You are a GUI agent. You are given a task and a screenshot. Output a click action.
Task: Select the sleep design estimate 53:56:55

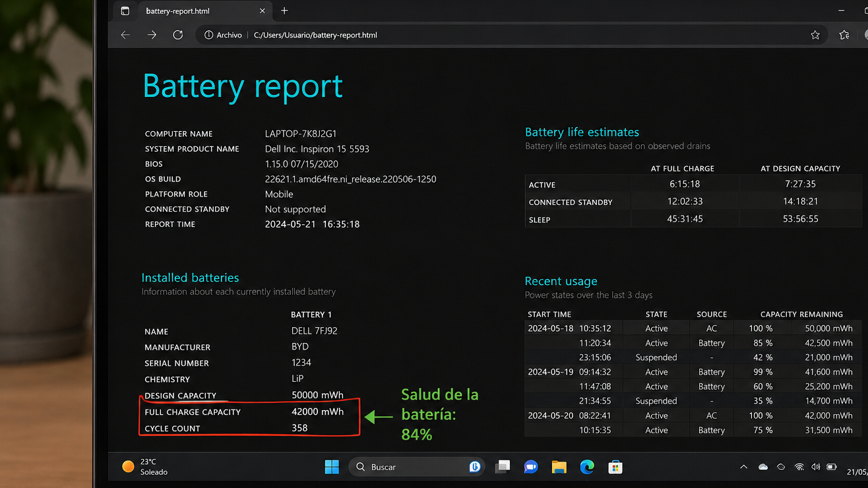click(801, 219)
